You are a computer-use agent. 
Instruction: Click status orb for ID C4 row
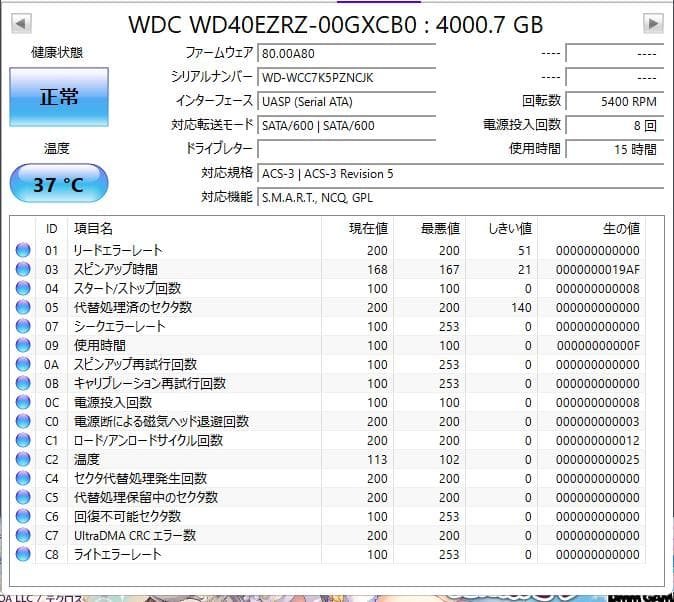[x=23, y=478]
